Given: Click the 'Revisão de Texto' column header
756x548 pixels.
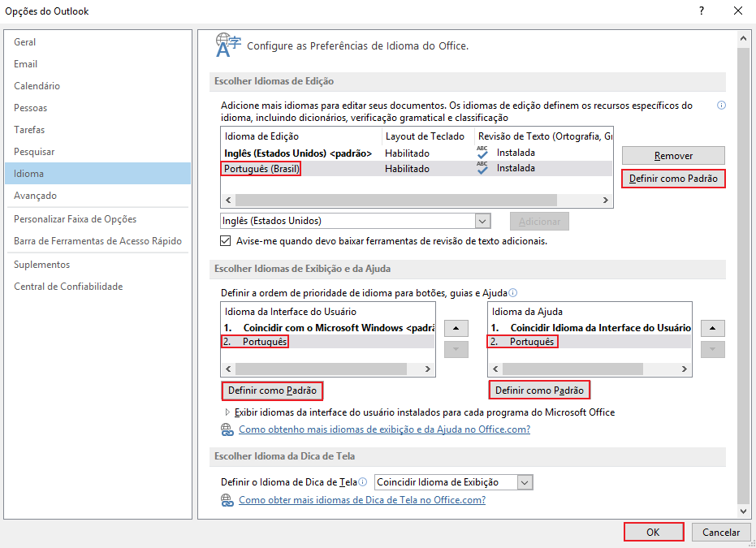Looking at the screenshot, I should pyautogui.click(x=544, y=136).
